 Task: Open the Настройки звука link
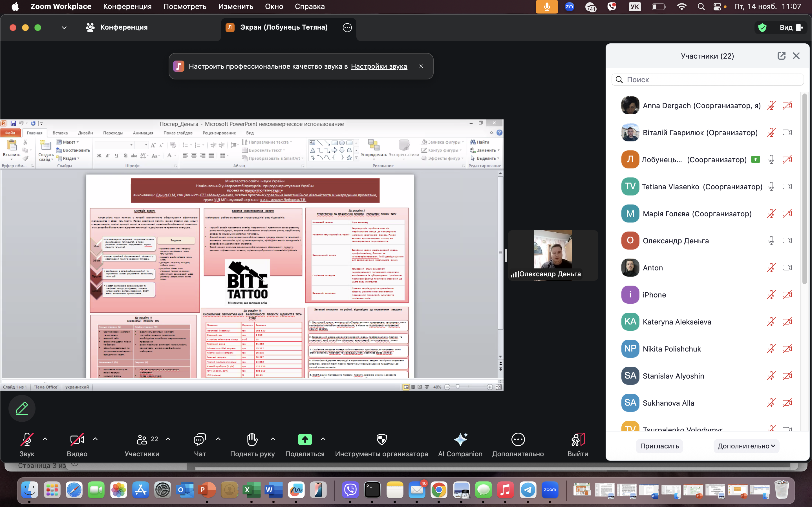(x=379, y=66)
